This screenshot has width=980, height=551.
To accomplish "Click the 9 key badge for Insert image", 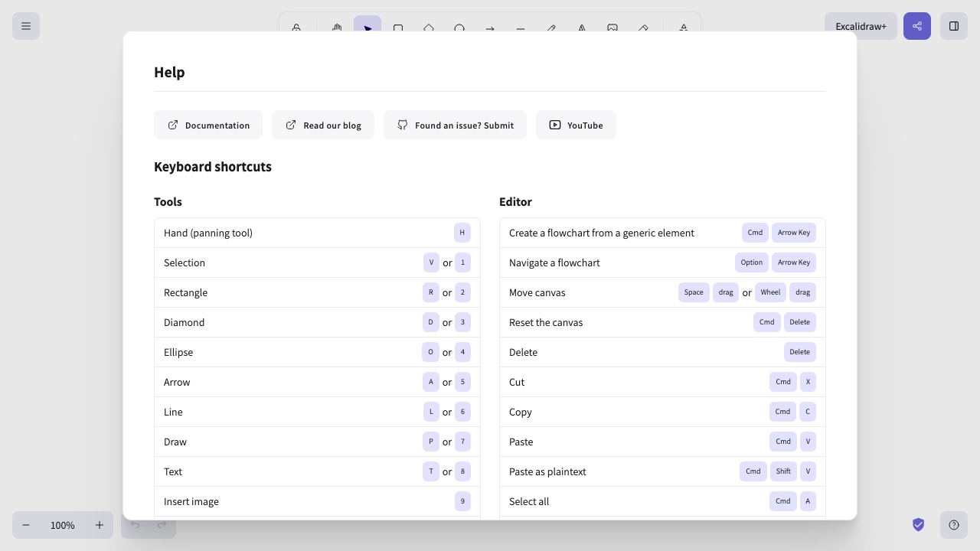I will click(462, 501).
